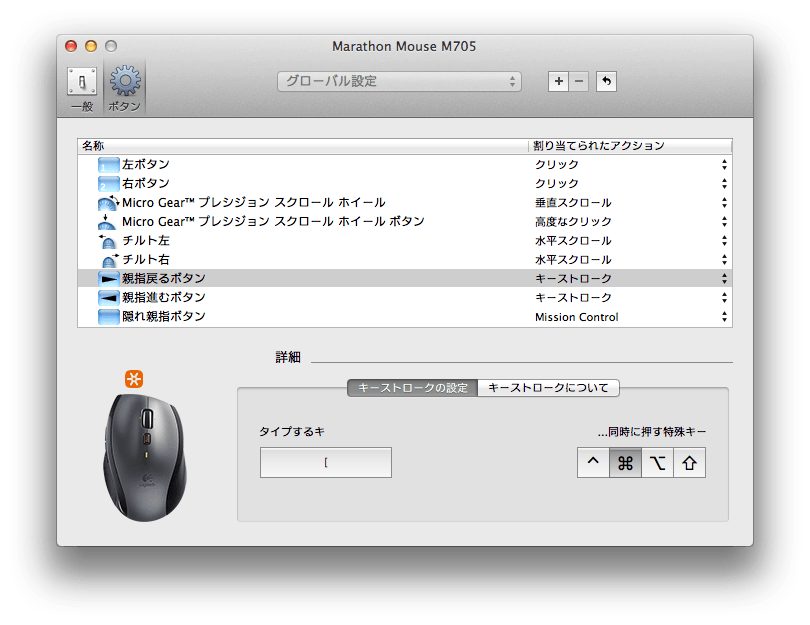Toggle the Control (^) modifier key
The image size is (810, 625).
pos(593,463)
